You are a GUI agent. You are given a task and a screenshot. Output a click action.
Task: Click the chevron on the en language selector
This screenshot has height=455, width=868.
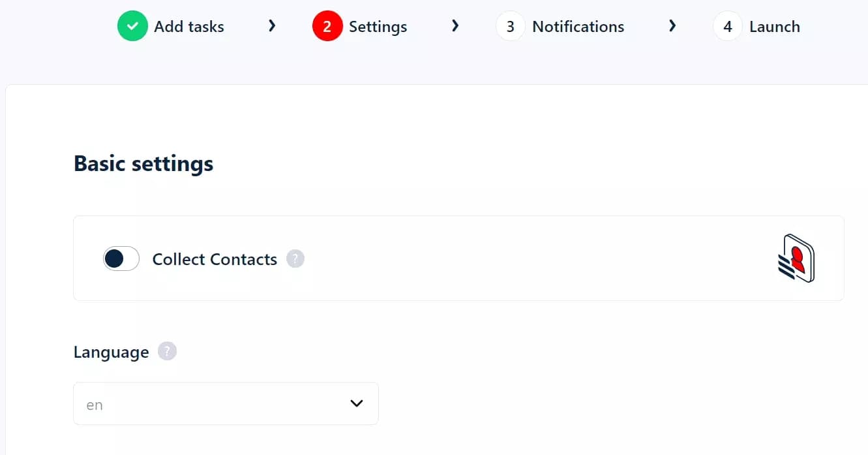pos(357,403)
